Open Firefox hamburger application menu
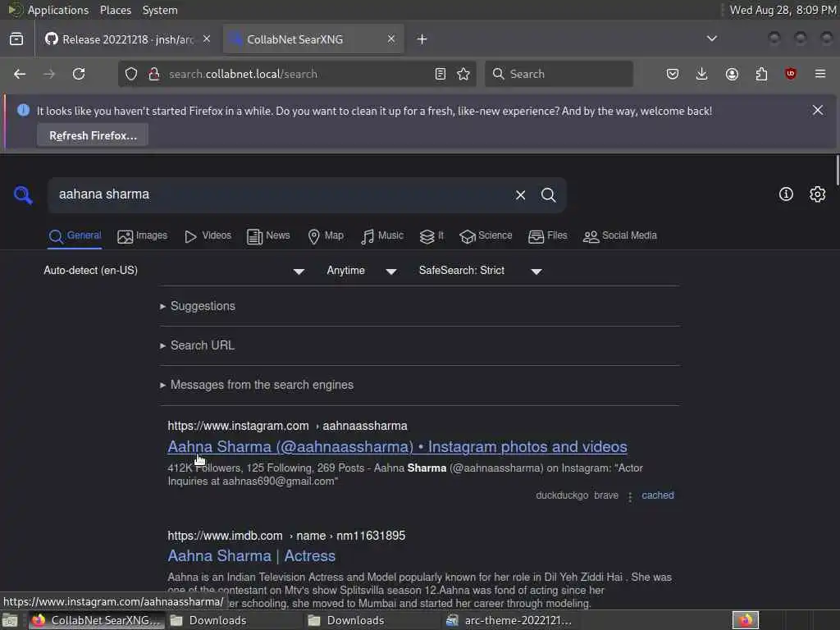This screenshot has height=630, width=840. pyautogui.click(x=820, y=74)
